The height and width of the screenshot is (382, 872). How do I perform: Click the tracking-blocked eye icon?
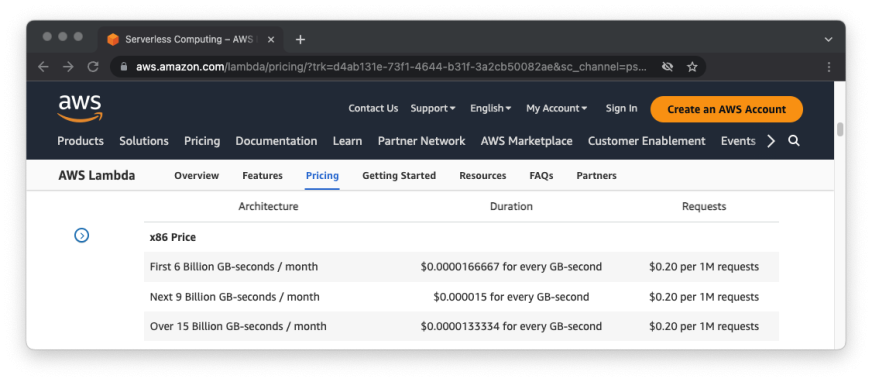point(667,67)
